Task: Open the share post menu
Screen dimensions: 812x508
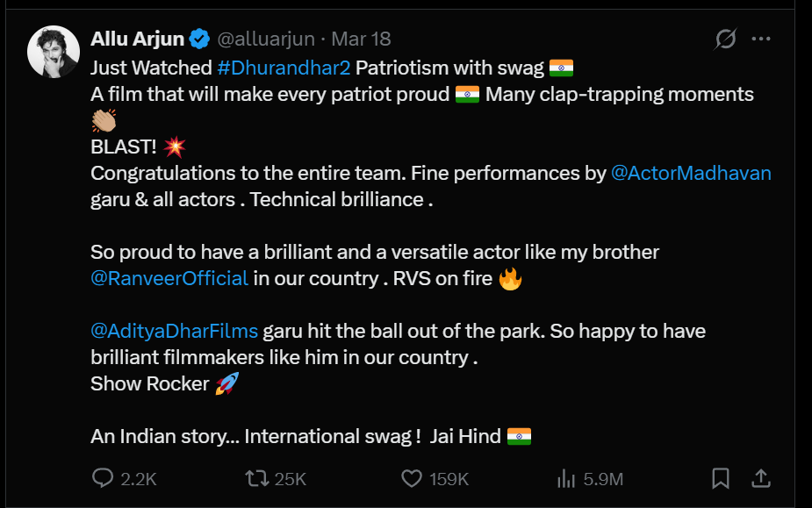Action: pyautogui.click(x=761, y=478)
